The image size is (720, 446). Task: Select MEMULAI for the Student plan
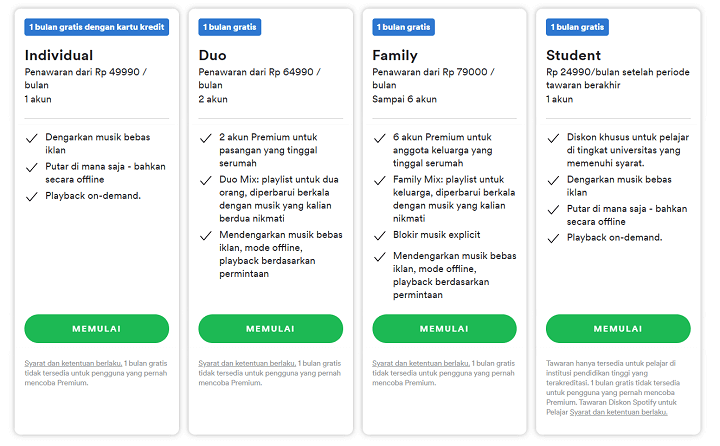point(618,328)
